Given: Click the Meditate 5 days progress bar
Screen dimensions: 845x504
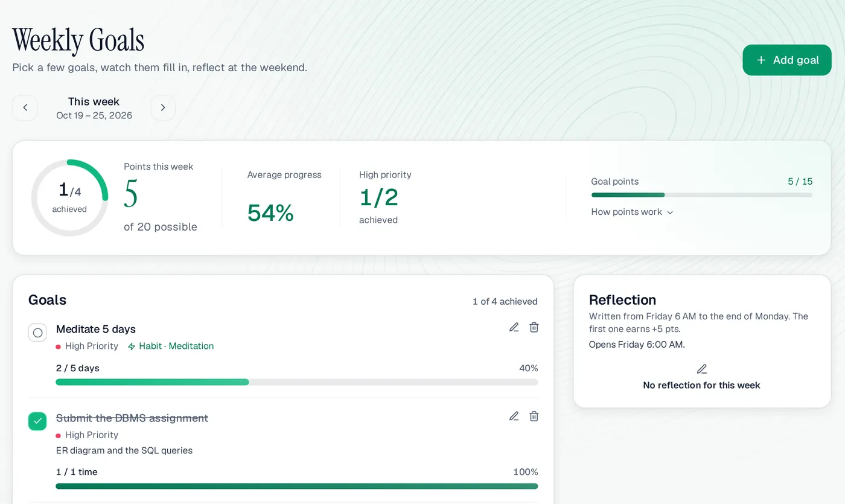Looking at the screenshot, I should pos(296,382).
